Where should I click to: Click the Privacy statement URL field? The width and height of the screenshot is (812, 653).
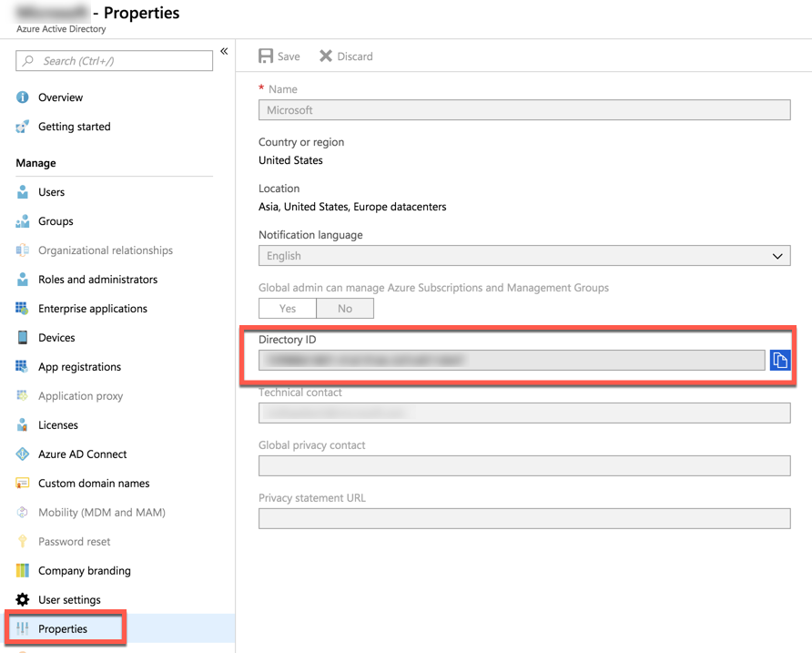click(523, 519)
